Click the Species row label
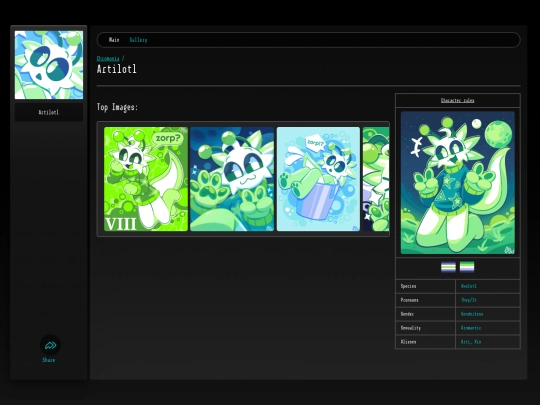This screenshot has height=405, width=540. pyautogui.click(x=408, y=286)
